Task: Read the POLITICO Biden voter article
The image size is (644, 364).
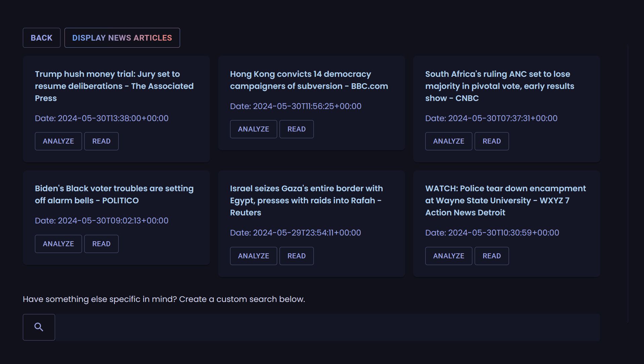Action: pos(101,244)
